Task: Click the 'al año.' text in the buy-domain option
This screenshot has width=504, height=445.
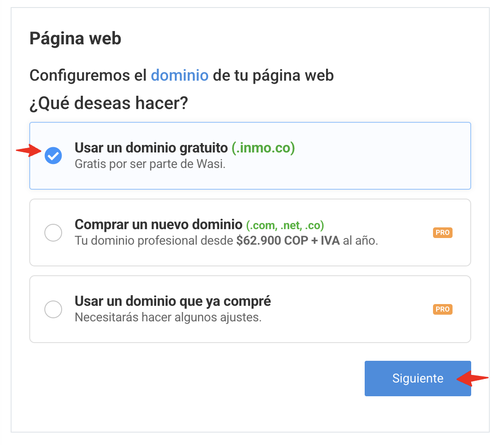Action: click(360, 241)
